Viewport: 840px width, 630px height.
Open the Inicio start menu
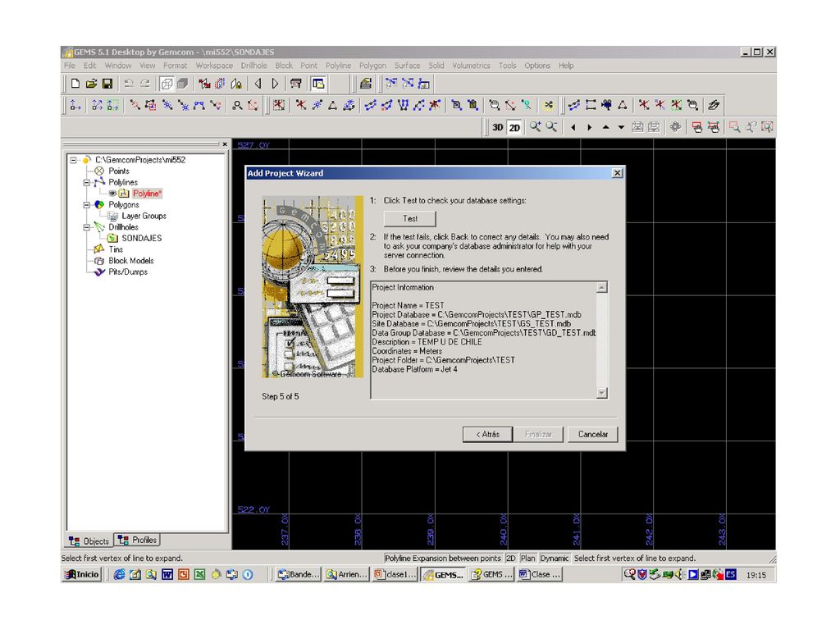coord(83,575)
